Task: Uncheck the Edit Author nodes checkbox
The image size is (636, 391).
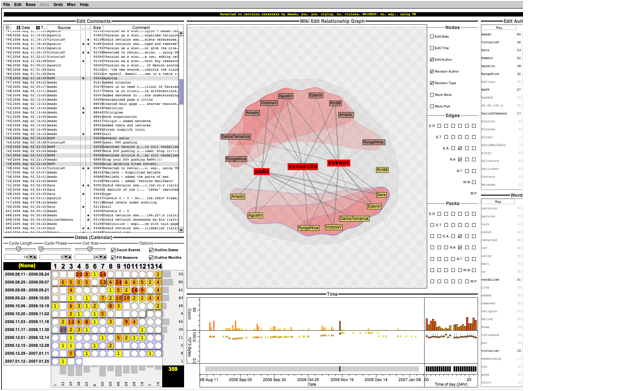Action: click(x=432, y=60)
